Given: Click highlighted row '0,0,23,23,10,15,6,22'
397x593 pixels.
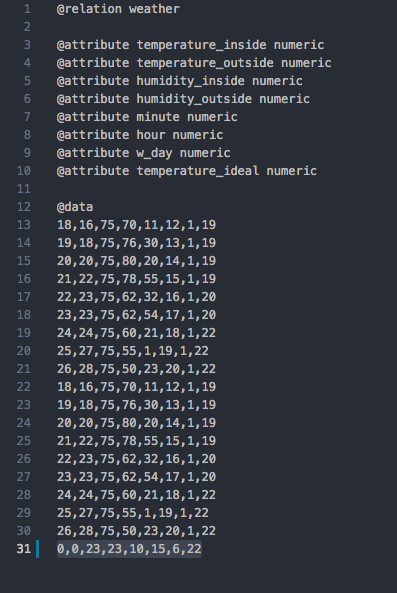Looking at the screenshot, I should (129, 549).
